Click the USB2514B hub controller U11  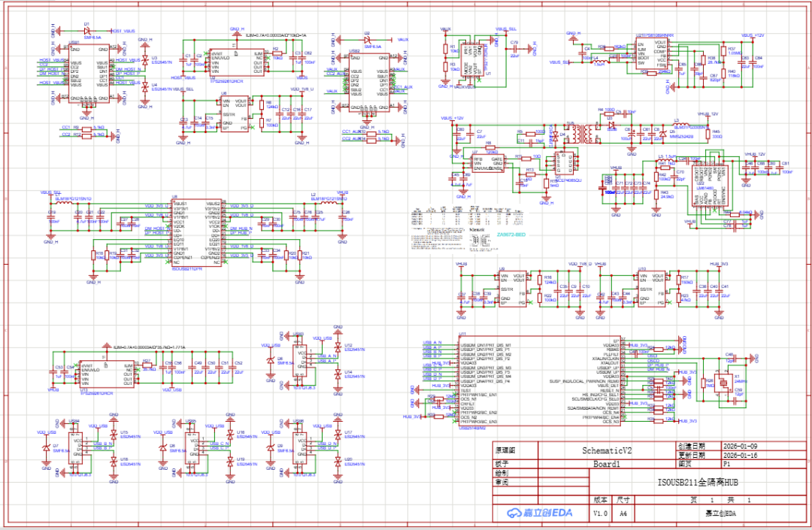pyautogui.click(x=539, y=381)
